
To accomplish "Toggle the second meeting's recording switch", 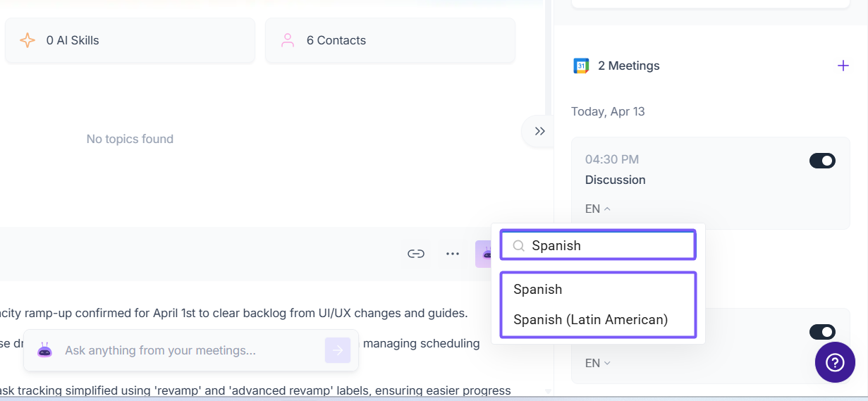I will [x=822, y=332].
